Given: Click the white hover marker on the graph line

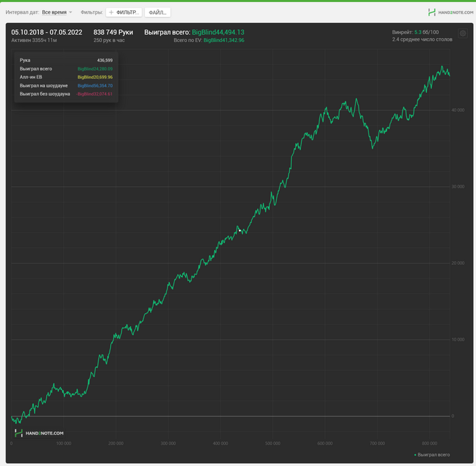Looking at the screenshot, I should click(x=240, y=231).
